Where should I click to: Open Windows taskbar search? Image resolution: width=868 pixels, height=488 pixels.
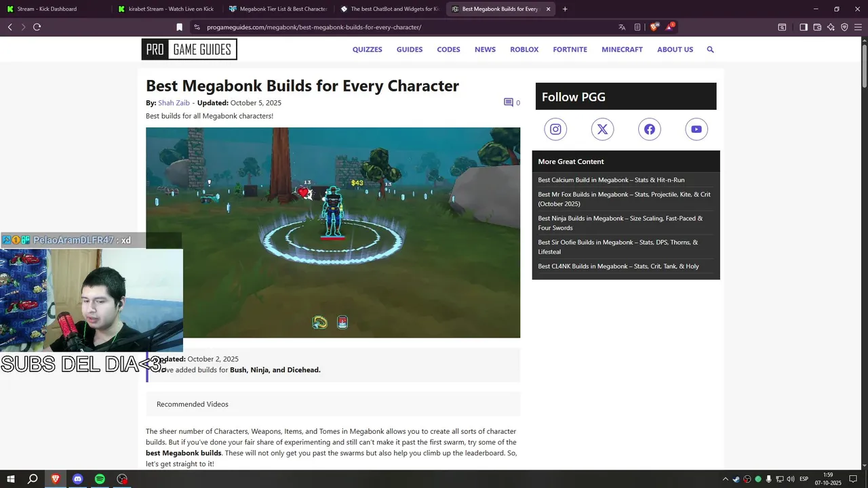point(33,479)
